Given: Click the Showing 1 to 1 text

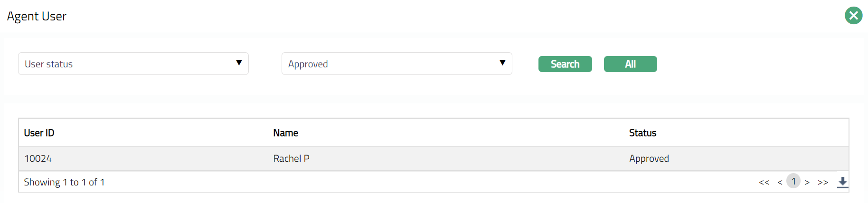Looking at the screenshot, I should 64,182.
